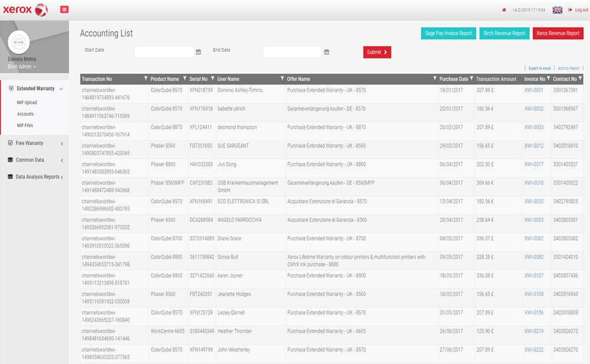The height and width of the screenshot is (364, 590).
Task: Open invoice XWI-0003
Action: 534,127
